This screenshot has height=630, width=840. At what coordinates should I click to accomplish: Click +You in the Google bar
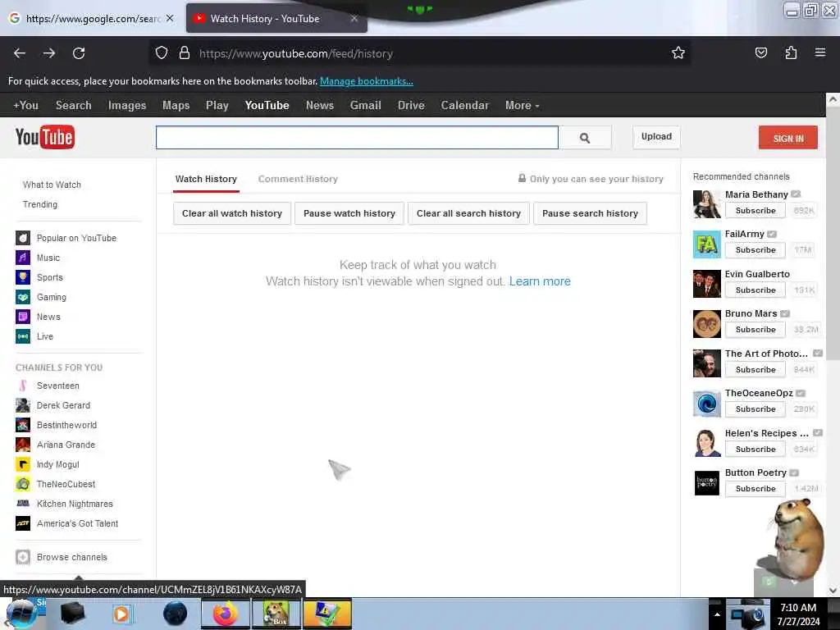tap(25, 106)
